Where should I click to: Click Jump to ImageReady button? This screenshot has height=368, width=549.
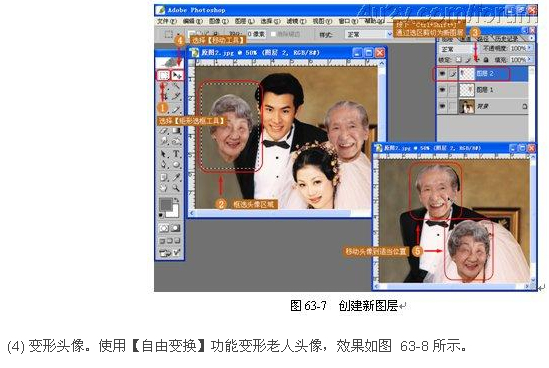pos(170,252)
